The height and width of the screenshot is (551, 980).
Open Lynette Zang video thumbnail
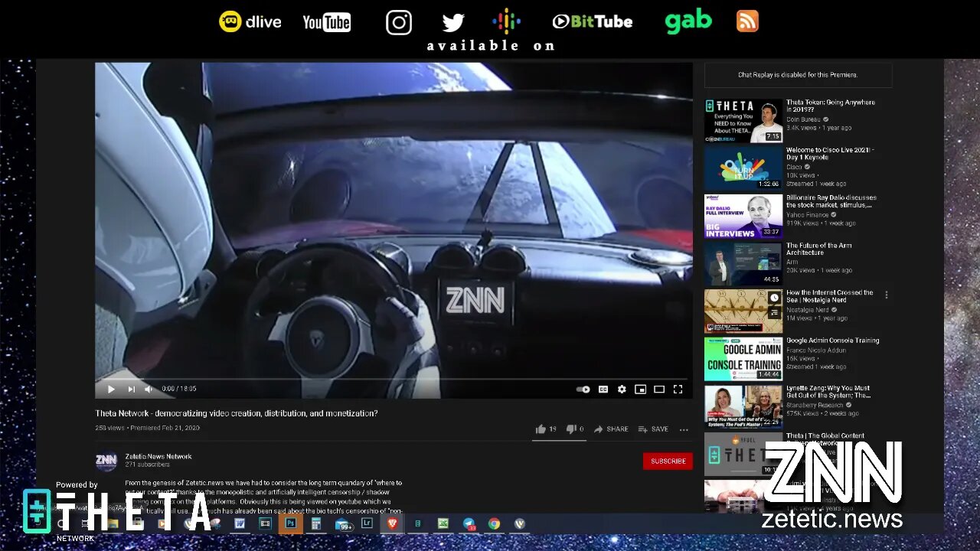coord(743,406)
